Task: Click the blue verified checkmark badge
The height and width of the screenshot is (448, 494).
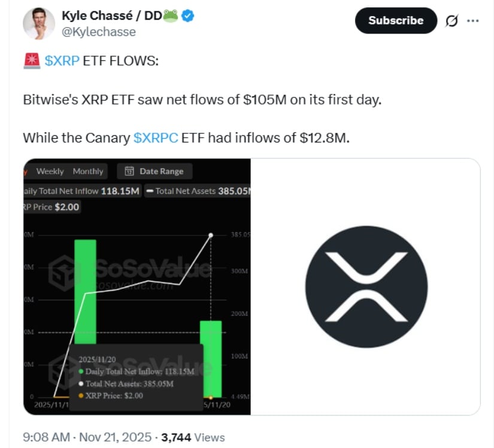Action: (x=189, y=16)
